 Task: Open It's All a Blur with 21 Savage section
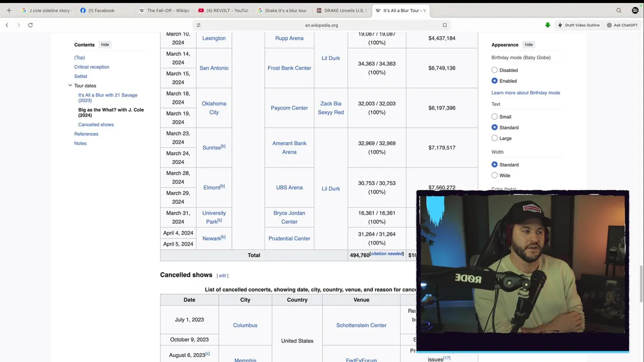tap(108, 98)
